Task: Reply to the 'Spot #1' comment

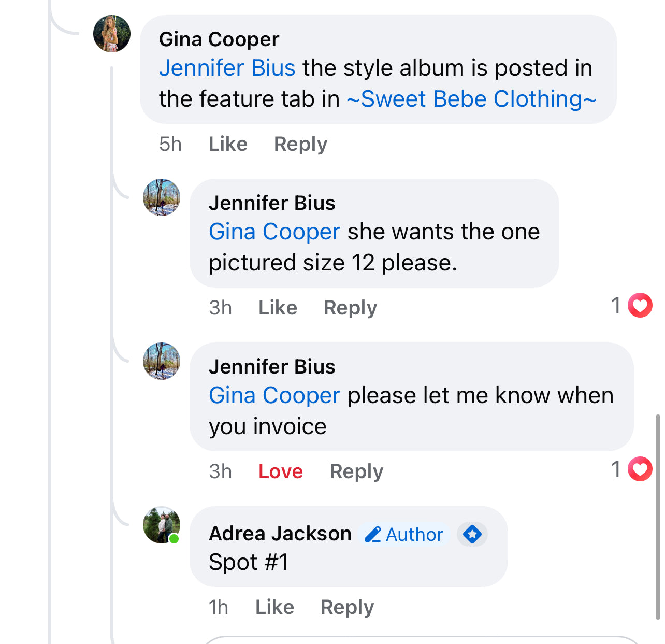Action: pyautogui.click(x=347, y=607)
